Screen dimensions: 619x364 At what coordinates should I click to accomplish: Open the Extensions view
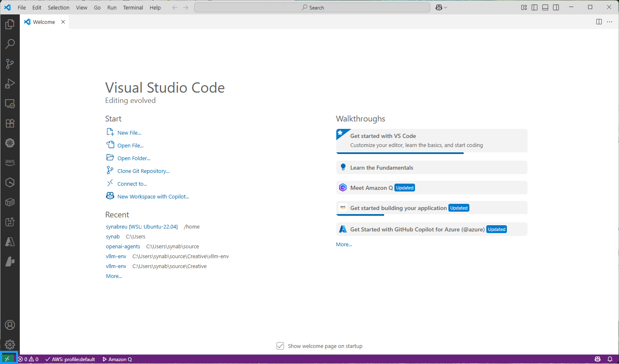[10, 123]
